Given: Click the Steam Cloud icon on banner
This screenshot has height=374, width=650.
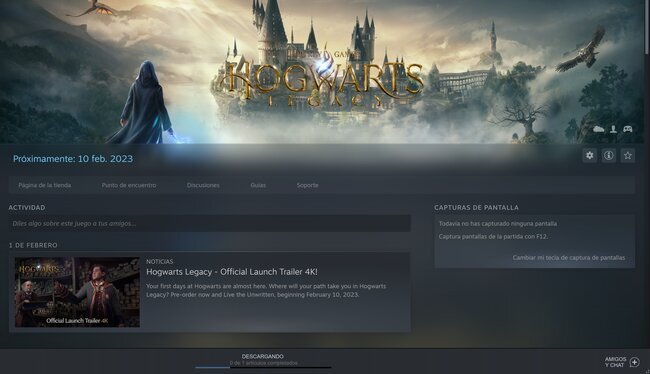Looking at the screenshot, I should point(599,129).
